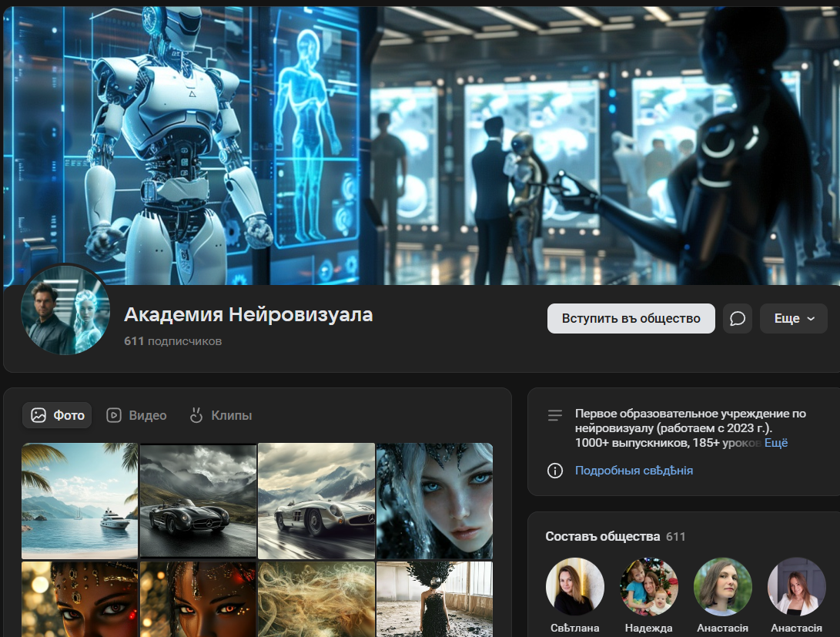This screenshot has height=637, width=840.
Task: Open Свѣтлана's member avatar
Action: (x=575, y=586)
